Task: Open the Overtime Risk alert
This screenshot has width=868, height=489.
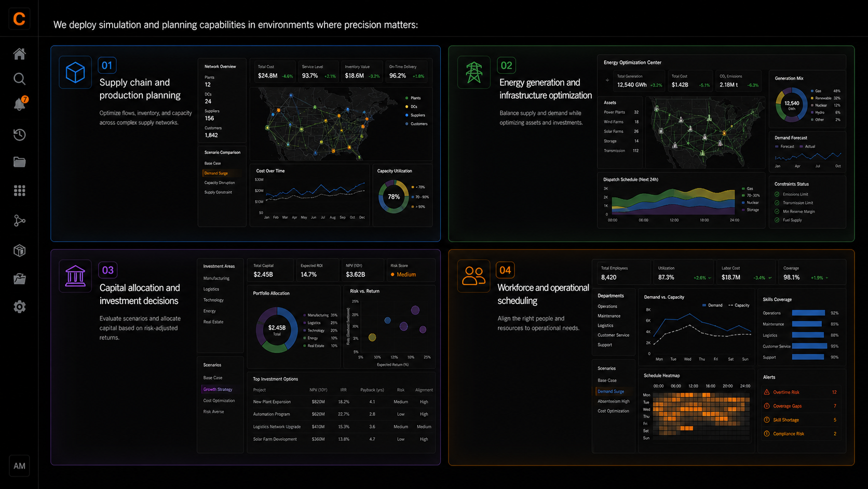Action: pos(802,392)
